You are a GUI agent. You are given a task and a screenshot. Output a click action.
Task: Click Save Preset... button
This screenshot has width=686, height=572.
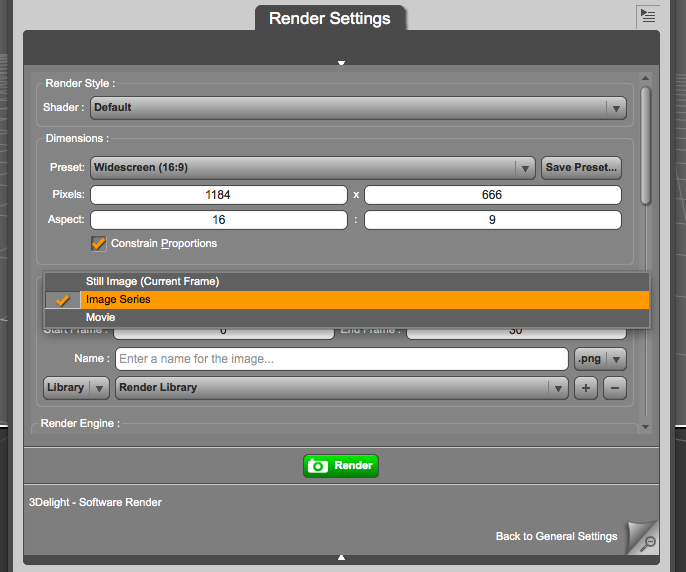click(581, 168)
